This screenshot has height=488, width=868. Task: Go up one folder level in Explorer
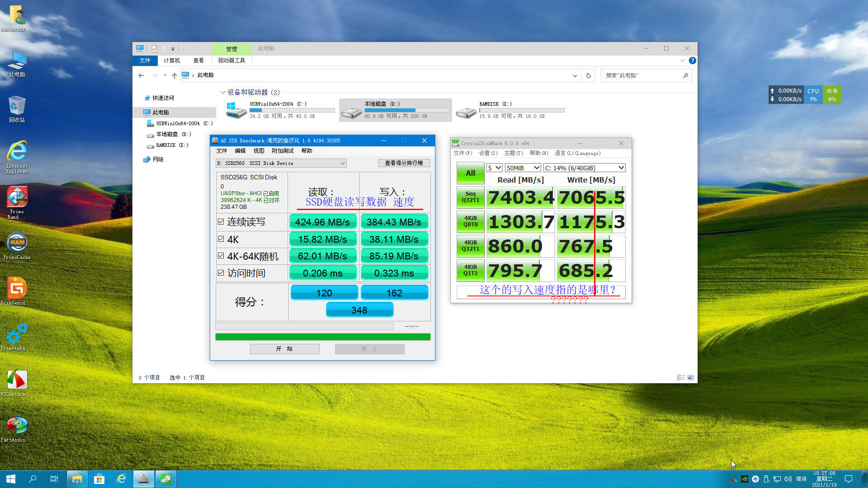coord(175,75)
